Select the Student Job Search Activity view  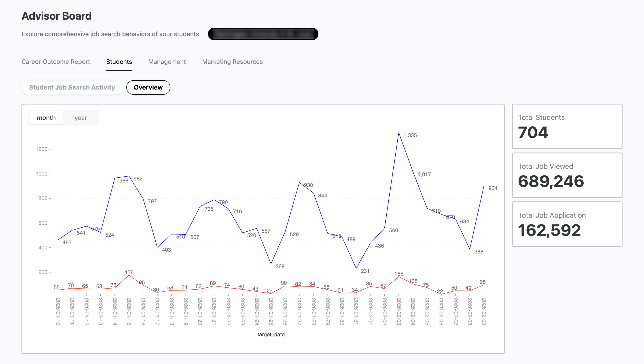[72, 87]
